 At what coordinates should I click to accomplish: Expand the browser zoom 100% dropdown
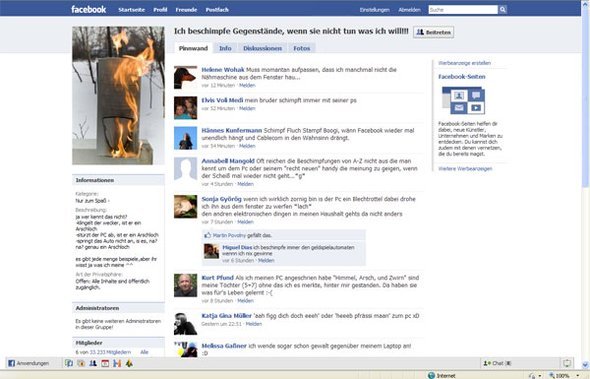578,376
